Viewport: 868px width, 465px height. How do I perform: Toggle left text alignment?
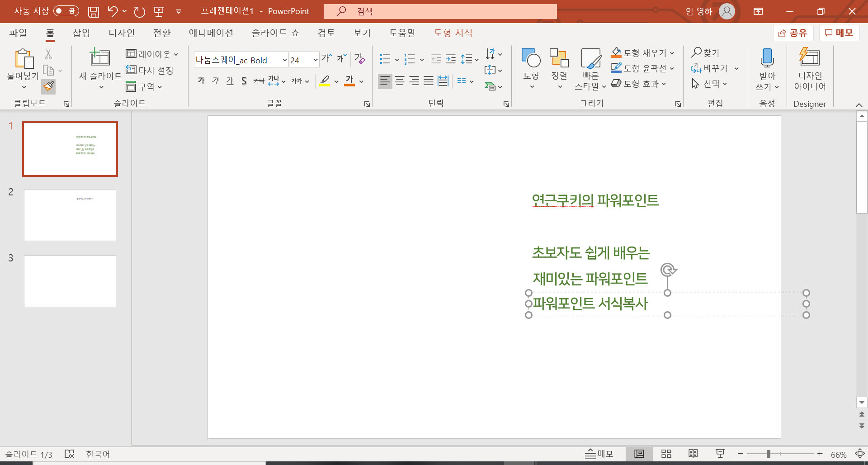coord(385,81)
